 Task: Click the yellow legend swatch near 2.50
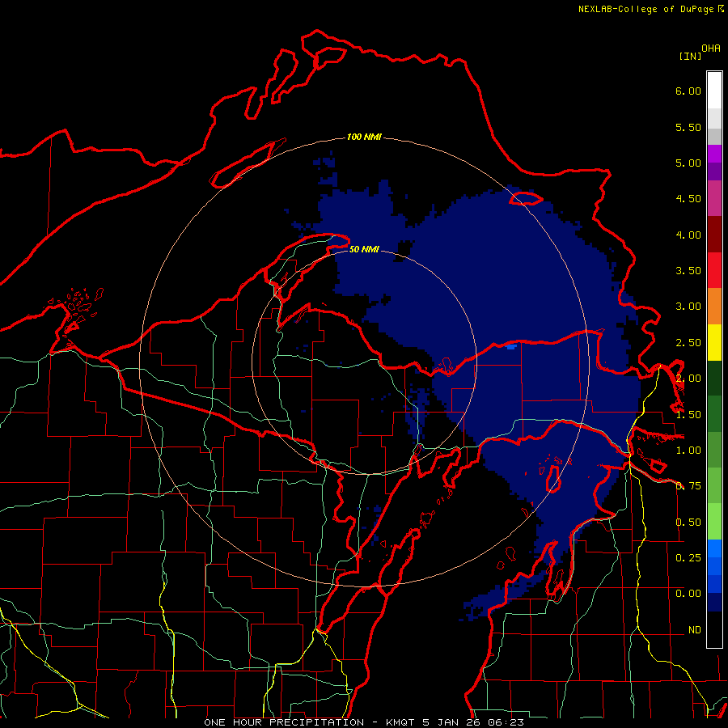[714, 342]
